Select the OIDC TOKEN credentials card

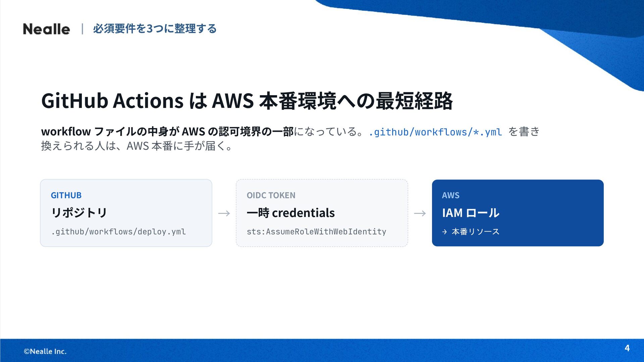coord(322,213)
